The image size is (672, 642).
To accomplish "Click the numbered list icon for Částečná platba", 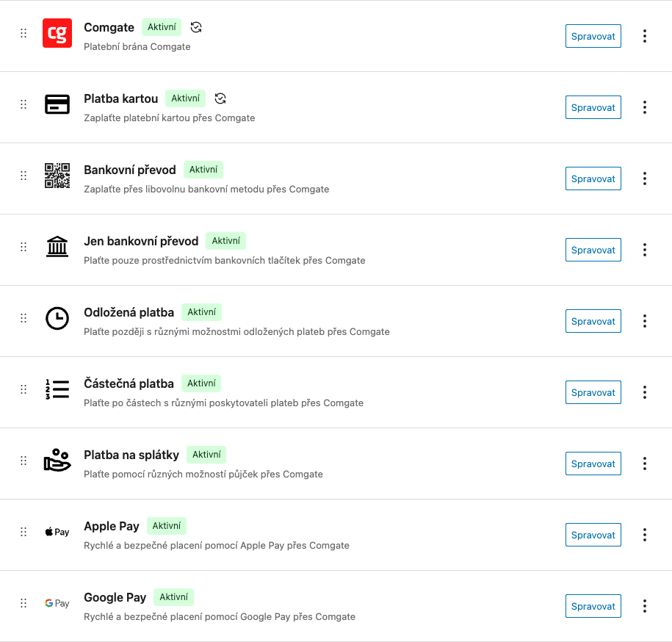I will [57, 389].
